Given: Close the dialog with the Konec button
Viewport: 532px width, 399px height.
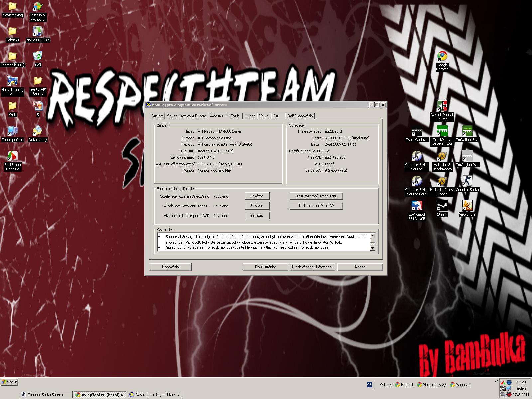Looking at the screenshot, I should pyautogui.click(x=360, y=267).
